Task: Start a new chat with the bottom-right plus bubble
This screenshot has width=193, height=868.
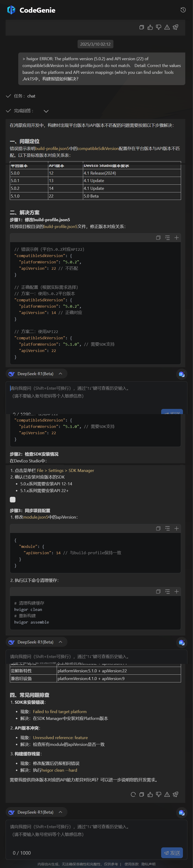Action: pos(181,812)
